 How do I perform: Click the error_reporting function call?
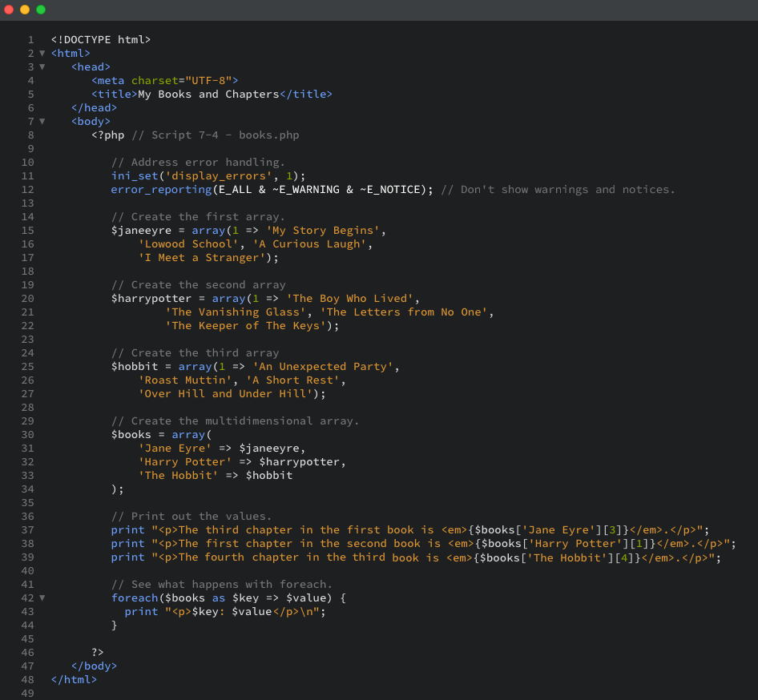coord(162,189)
